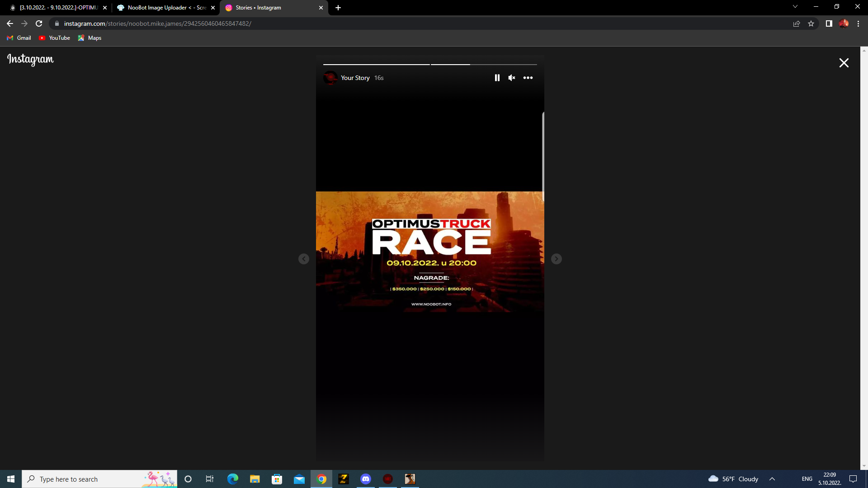Open the Your Story profile avatar
The image size is (868, 488).
pyautogui.click(x=330, y=78)
